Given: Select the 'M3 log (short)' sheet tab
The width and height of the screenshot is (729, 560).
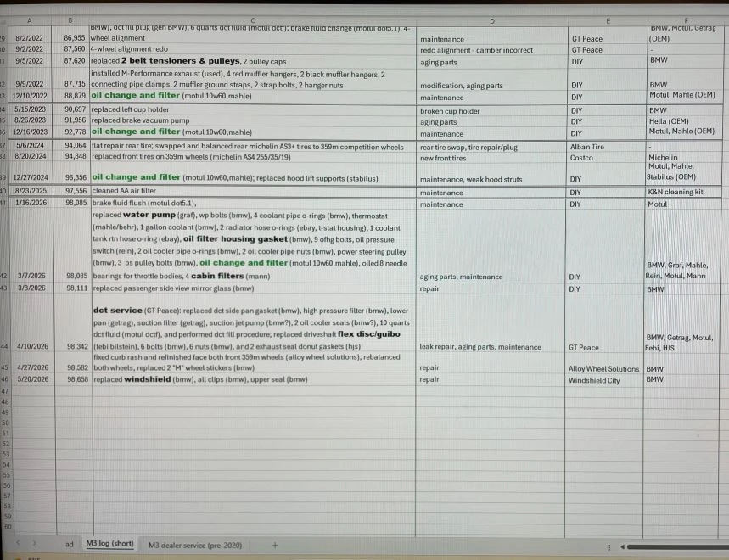Looking at the screenshot, I should [109, 544].
